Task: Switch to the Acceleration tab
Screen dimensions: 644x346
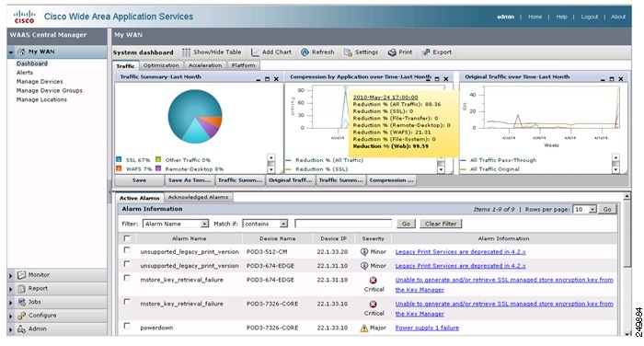Action: coord(205,65)
